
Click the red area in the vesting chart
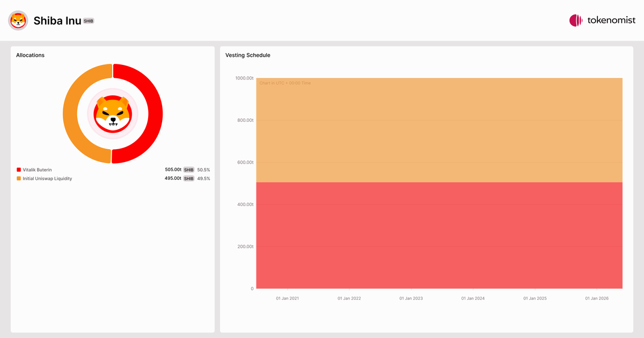(x=439, y=235)
